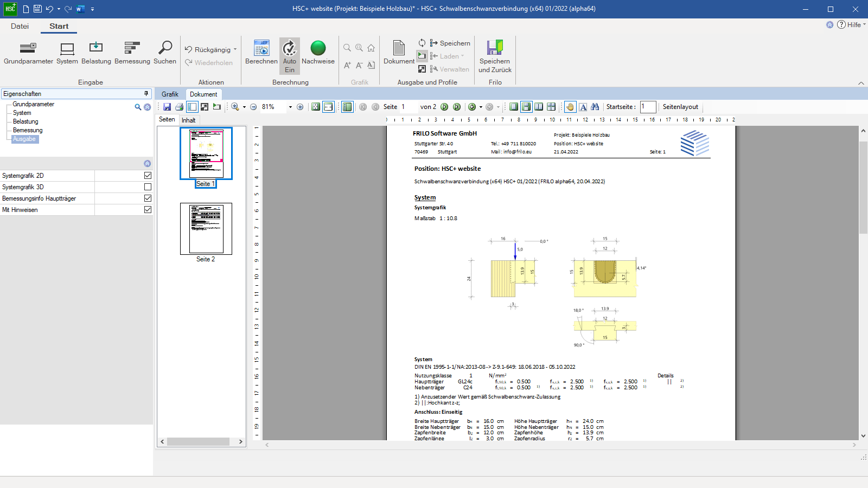Select Belastung in properties tree
The height and width of the screenshot is (488, 868).
25,121
